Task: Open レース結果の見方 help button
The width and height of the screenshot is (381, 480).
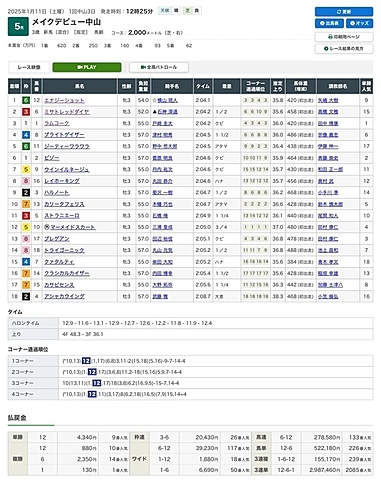Action: tap(344, 49)
